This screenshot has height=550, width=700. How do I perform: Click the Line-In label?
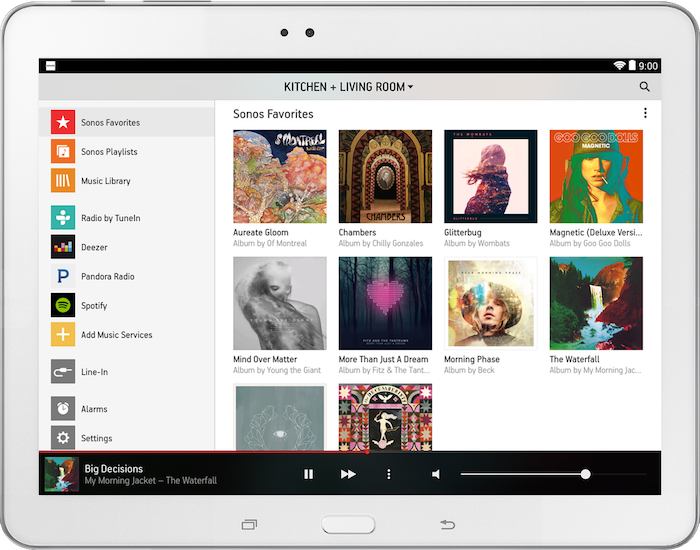95,372
